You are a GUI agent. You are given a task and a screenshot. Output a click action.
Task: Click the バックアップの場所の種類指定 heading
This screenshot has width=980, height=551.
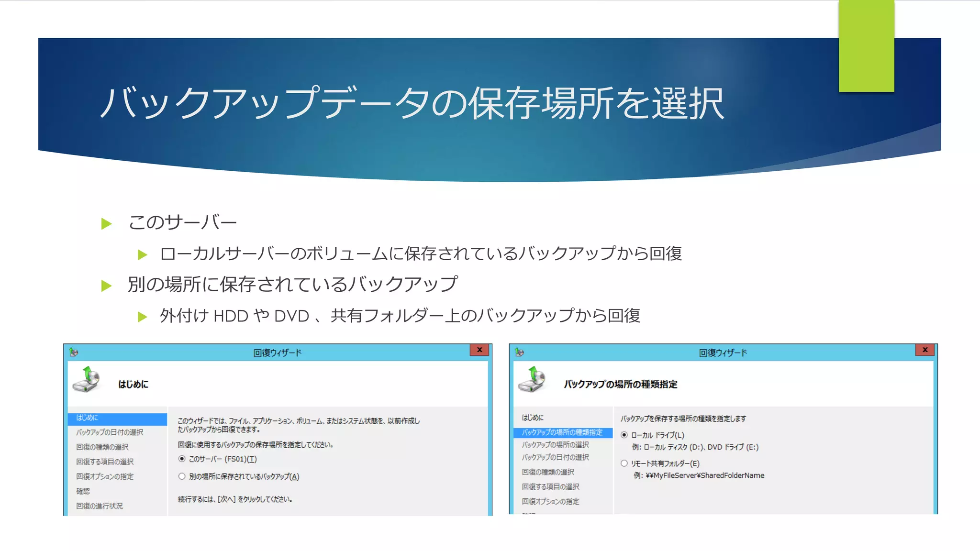(x=621, y=385)
